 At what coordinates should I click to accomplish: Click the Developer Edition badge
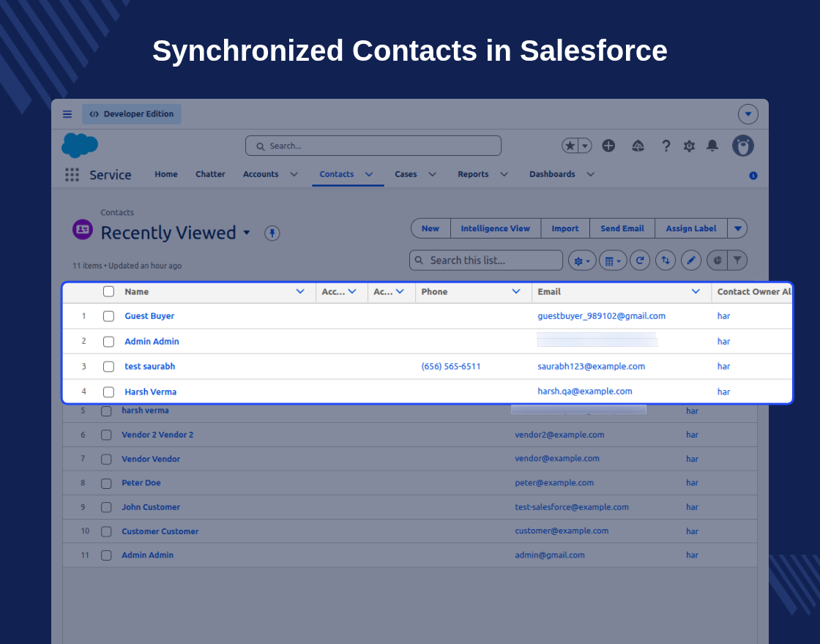(131, 114)
